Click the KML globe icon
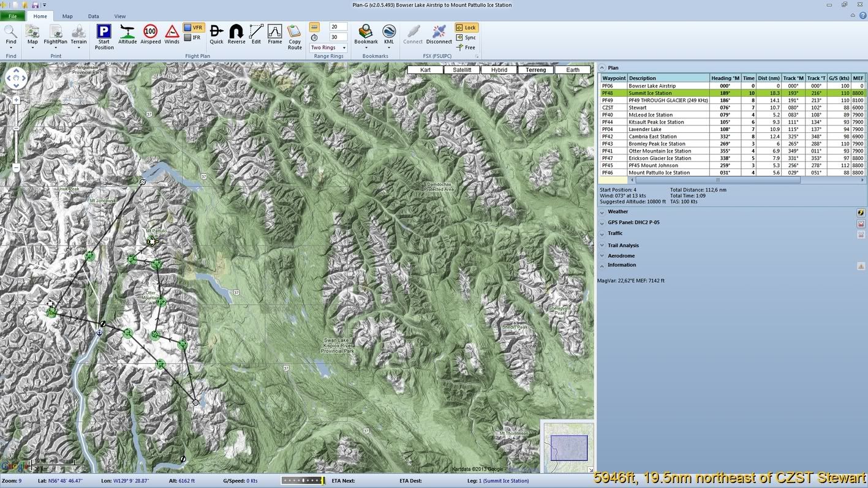868x488 pixels. [x=389, y=31]
